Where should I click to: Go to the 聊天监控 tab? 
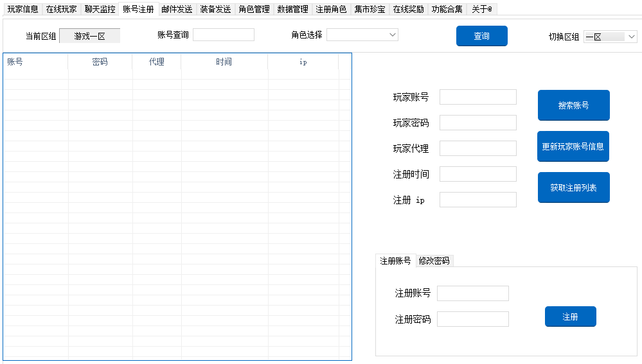click(x=100, y=9)
